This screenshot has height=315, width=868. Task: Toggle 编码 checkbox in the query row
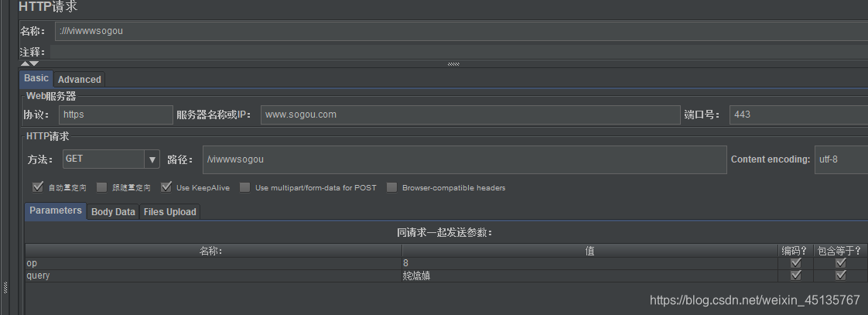point(796,275)
